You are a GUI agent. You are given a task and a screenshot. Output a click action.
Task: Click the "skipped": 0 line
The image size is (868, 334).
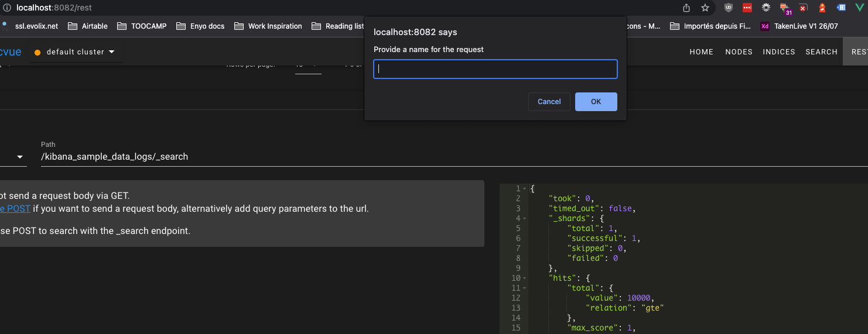pyautogui.click(x=596, y=248)
